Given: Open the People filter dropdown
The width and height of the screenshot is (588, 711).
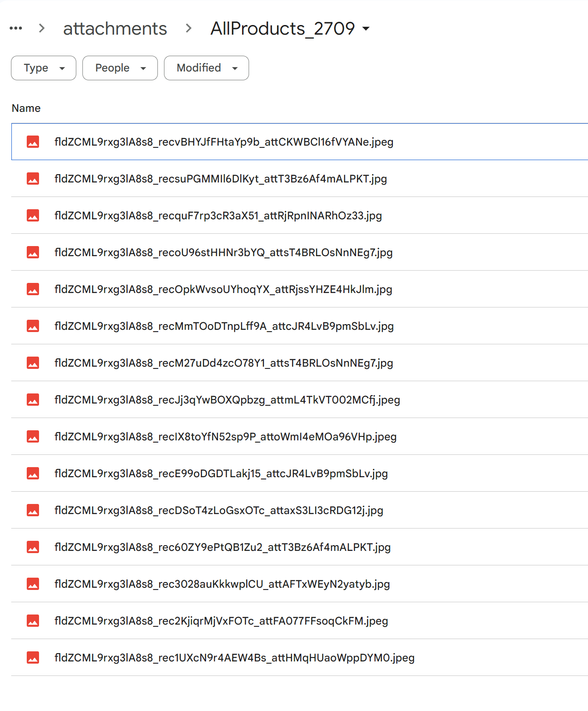Looking at the screenshot, I should coord(120,68).
